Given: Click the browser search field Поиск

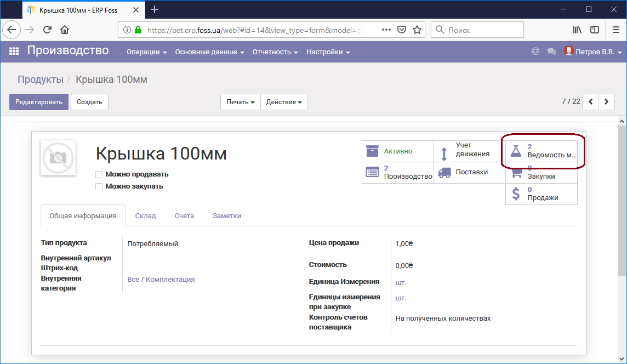Looking at the screenshot, I should tap(477, 30).
